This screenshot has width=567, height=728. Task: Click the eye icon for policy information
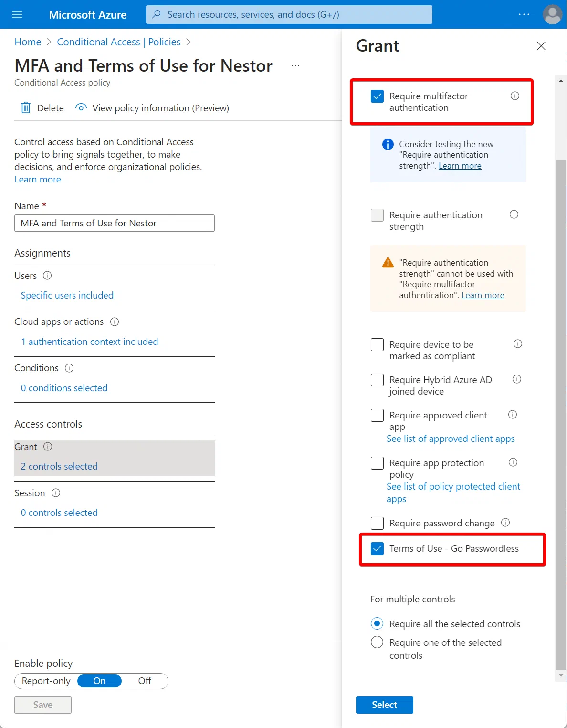[x=81, y=107]
